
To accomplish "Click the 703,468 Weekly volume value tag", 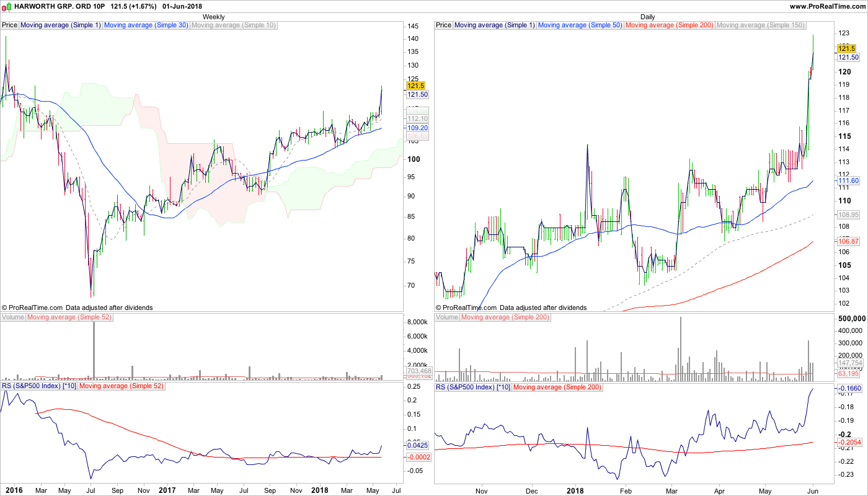I will click(419, 371).
